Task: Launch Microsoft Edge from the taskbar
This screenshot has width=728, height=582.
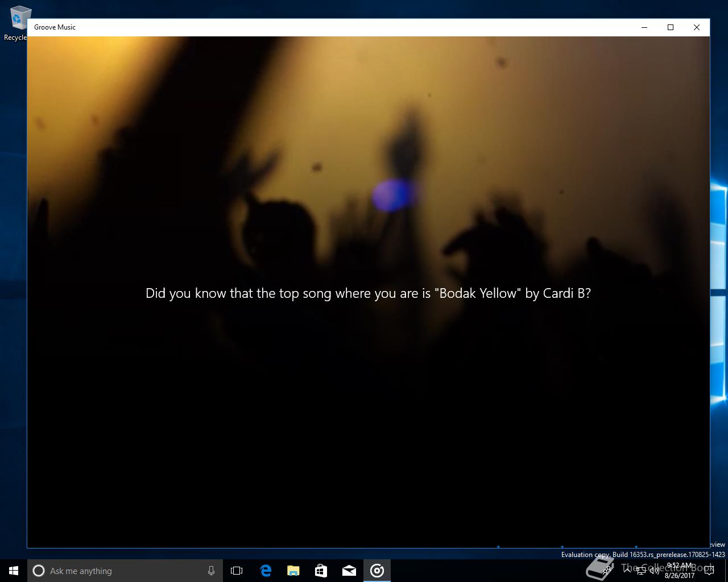Action: point(265,571)
